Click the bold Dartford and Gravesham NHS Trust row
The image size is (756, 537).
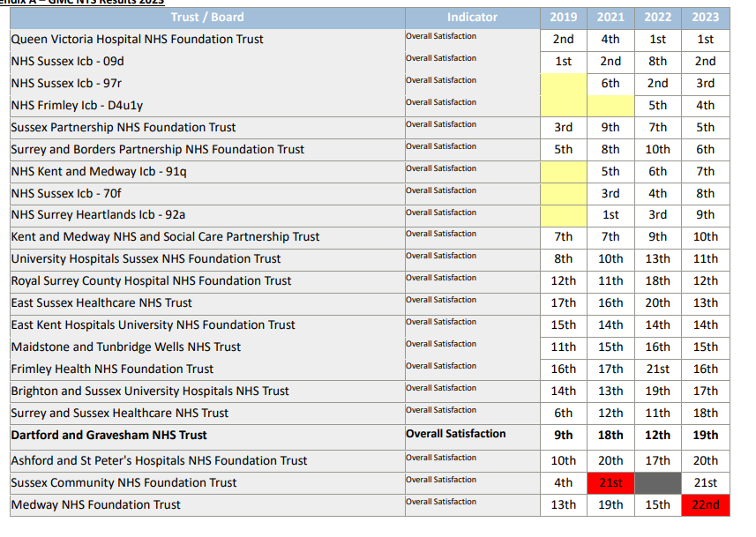pyautogui.click(x=112, y=435)
